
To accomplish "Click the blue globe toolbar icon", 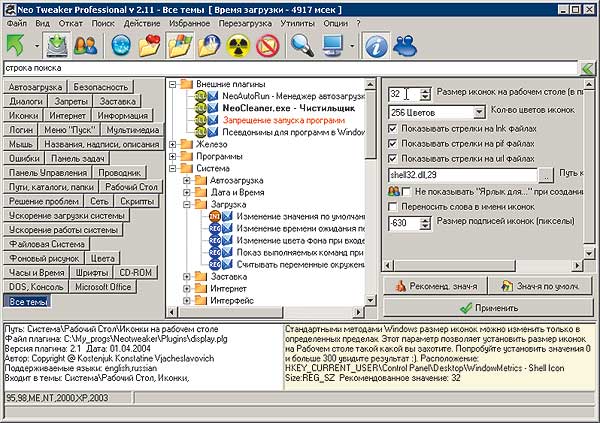I will click(121, 45).
